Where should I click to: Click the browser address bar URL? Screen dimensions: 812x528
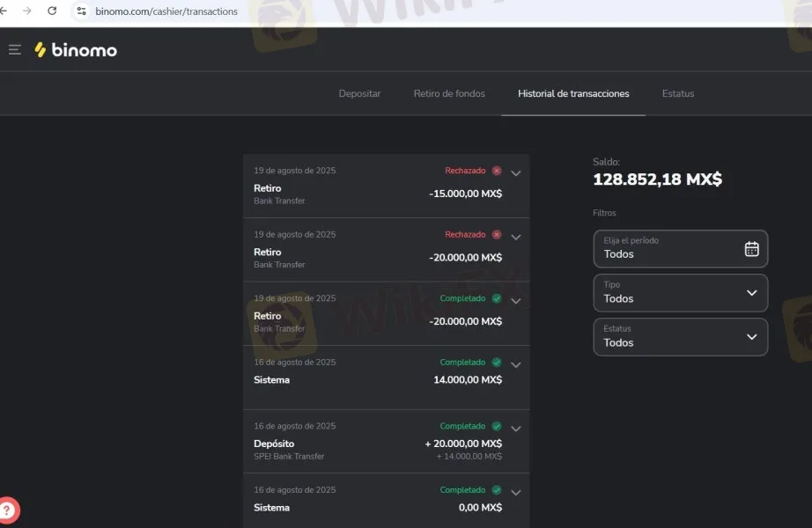click(x=167, y=11)
